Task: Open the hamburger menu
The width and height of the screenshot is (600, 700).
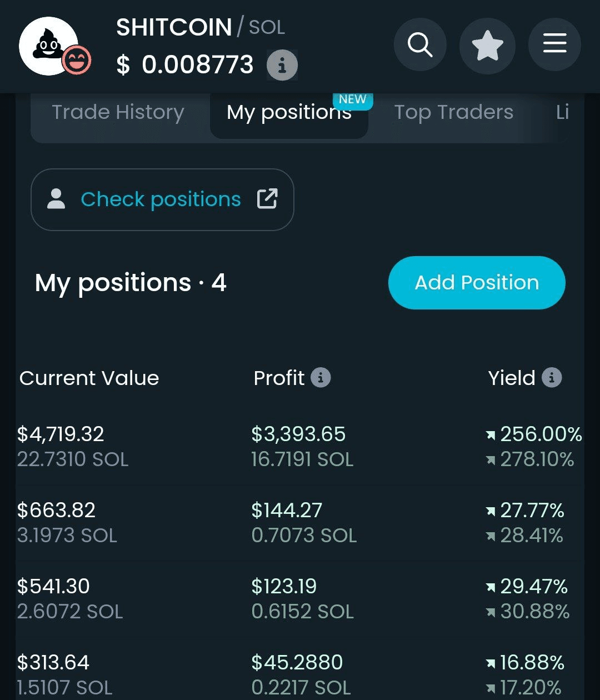Action: point(554,44)
